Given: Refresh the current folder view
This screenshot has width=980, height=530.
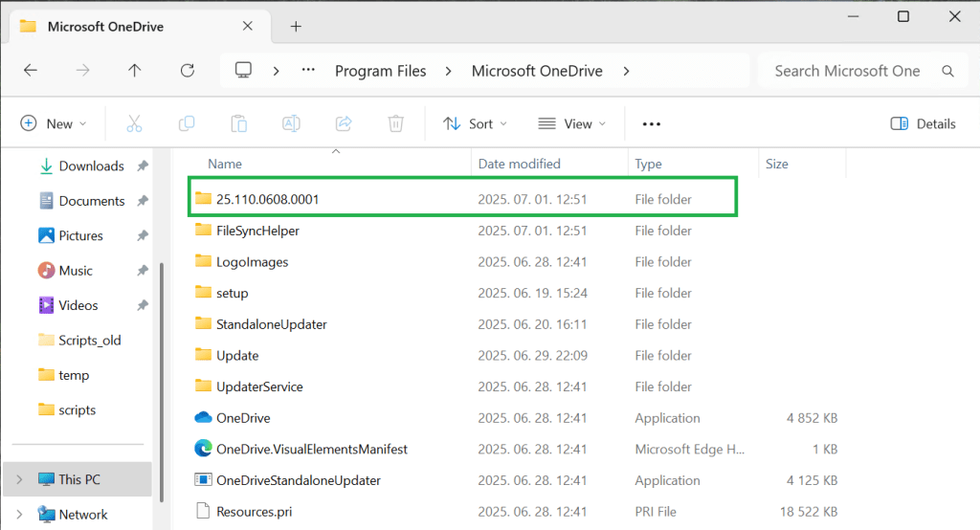Looking at the screenshot, I should click(x=188, y=71).
